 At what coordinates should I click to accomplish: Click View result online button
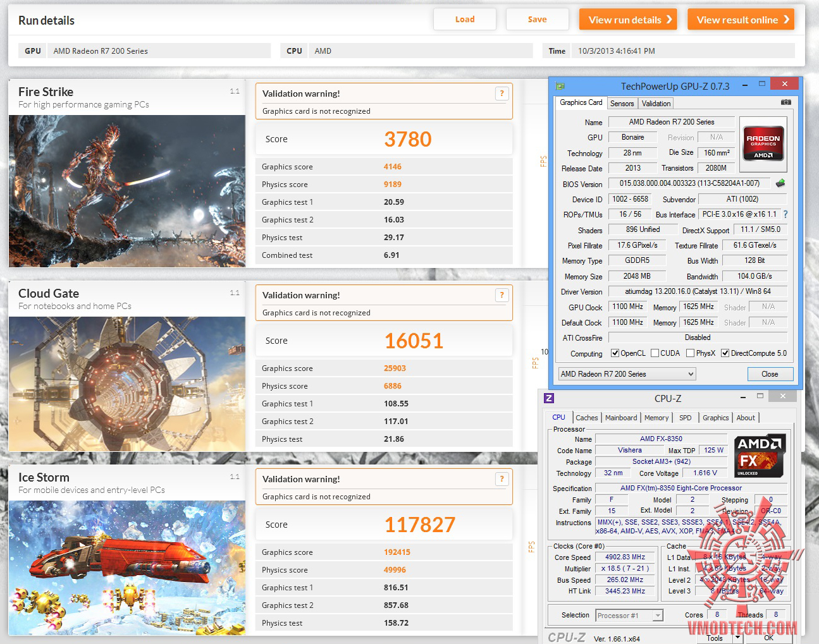click(x=741, y=20)
